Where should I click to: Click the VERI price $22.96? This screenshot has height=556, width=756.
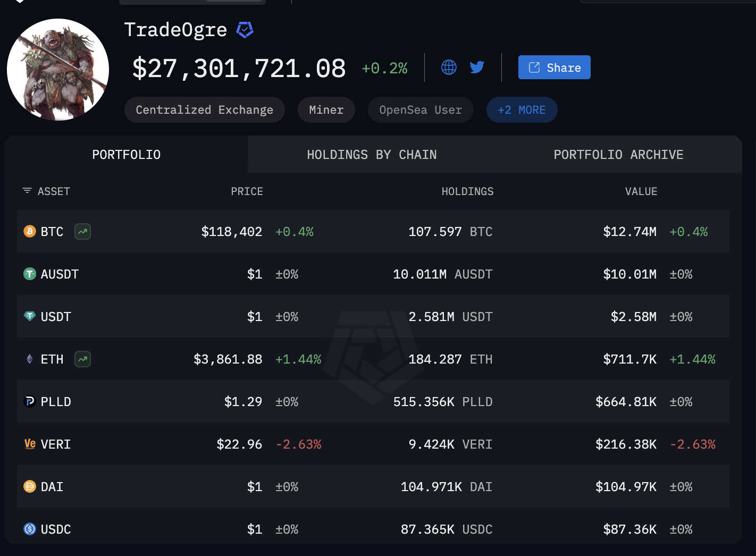coord(239,444)
